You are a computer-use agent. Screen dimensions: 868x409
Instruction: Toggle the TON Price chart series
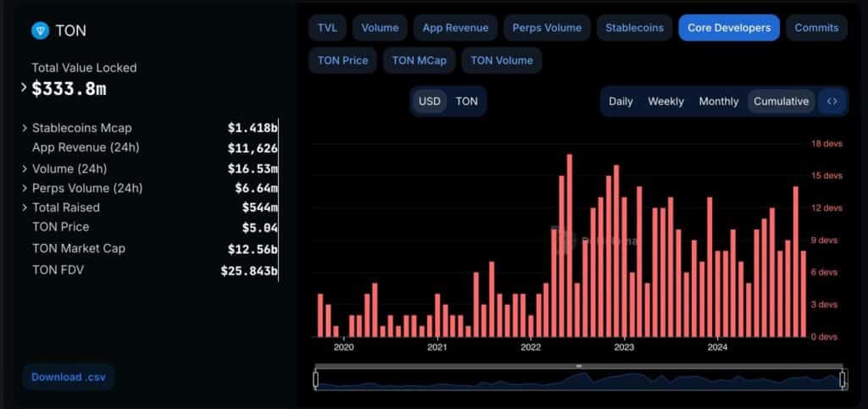click(342, 61)
